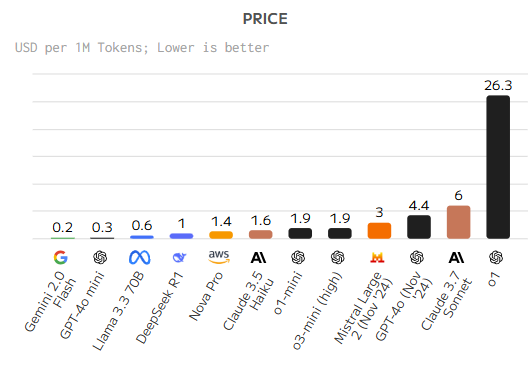This screenshot has height=371, width=529.
Task: Click the Mistral logo icon
Action: coord(377,258)
